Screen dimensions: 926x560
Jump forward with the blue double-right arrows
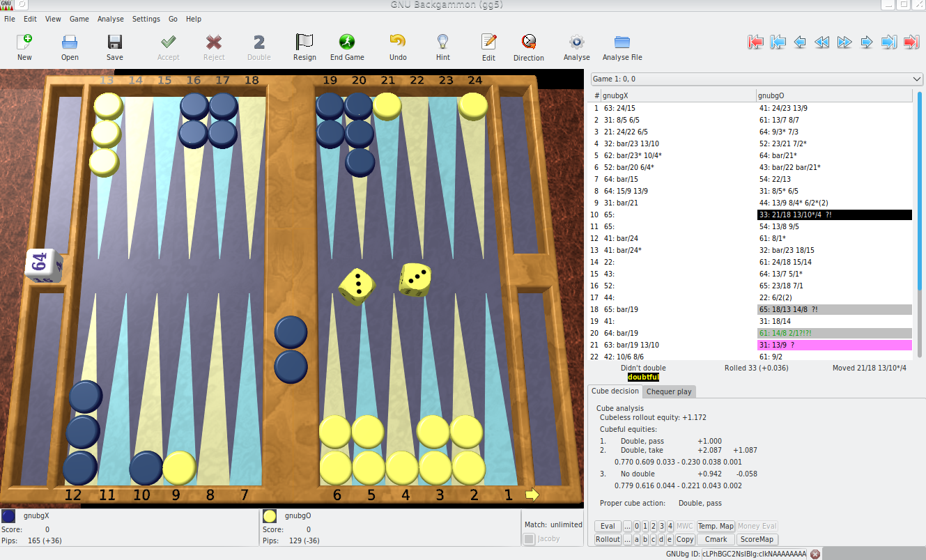[844, 42]
